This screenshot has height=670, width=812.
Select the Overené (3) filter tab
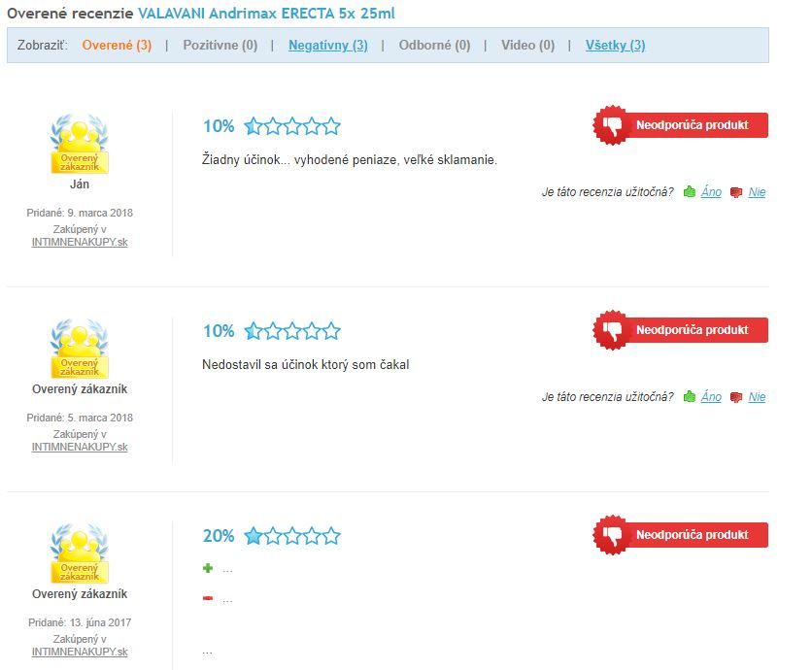(117, 45)
